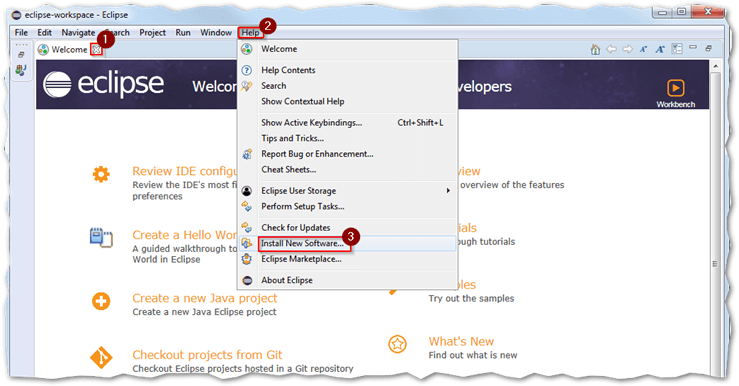Screen dimensions: 739x386
Task: Click the Perform Setup Tasks menu icon
Action: click(247, 206)
